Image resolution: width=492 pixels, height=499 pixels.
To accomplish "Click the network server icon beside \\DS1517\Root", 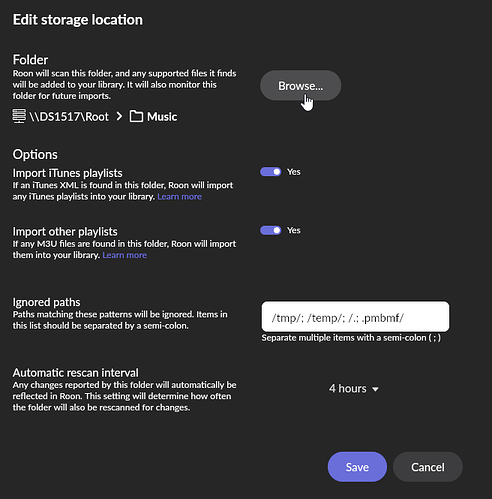I will click(x=19, y=116).
